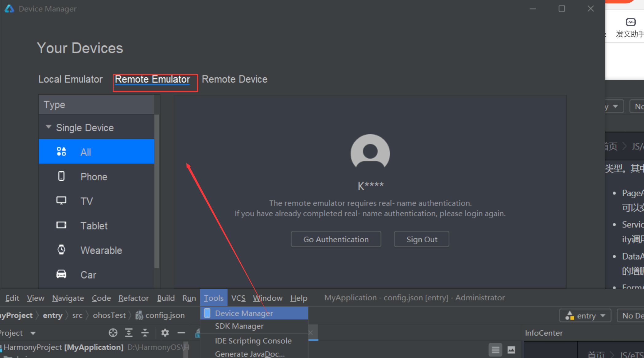
Task: Open the Help menu
Action: coord(299,298)
